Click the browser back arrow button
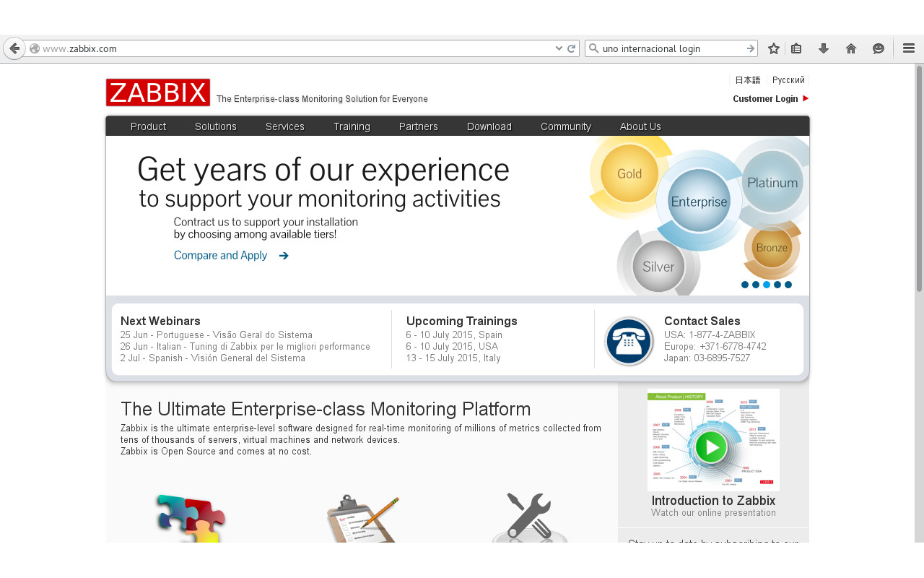Image resolution: width=924 pixels, height=578 pixels. [14, 48]
